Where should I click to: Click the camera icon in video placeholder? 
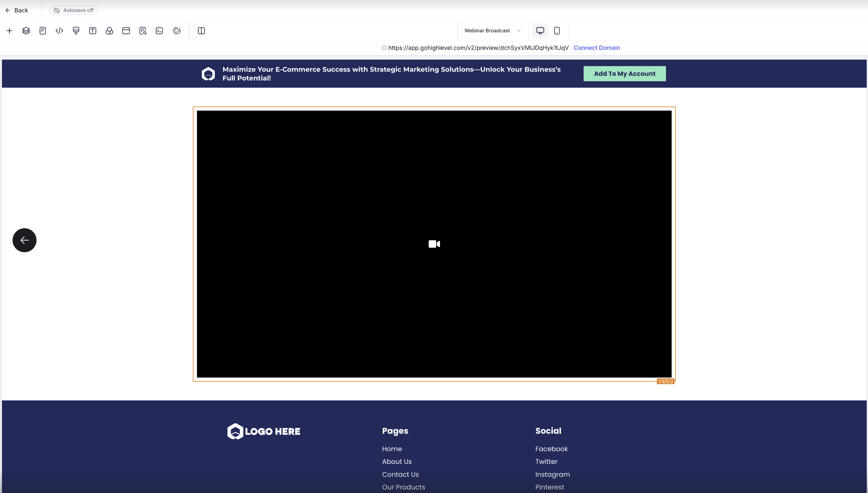click(x=434, y=244)
